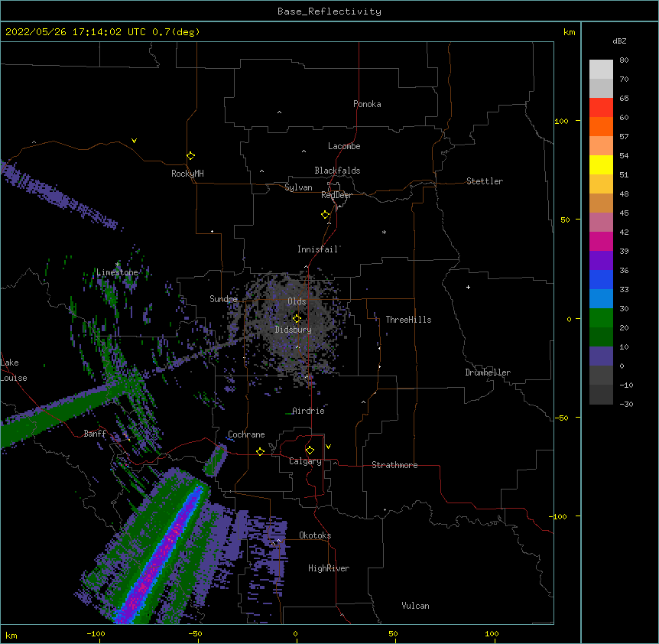Click the RockyMH label
659x644 pixels.
pyautogui.click(x=187, y=174)
